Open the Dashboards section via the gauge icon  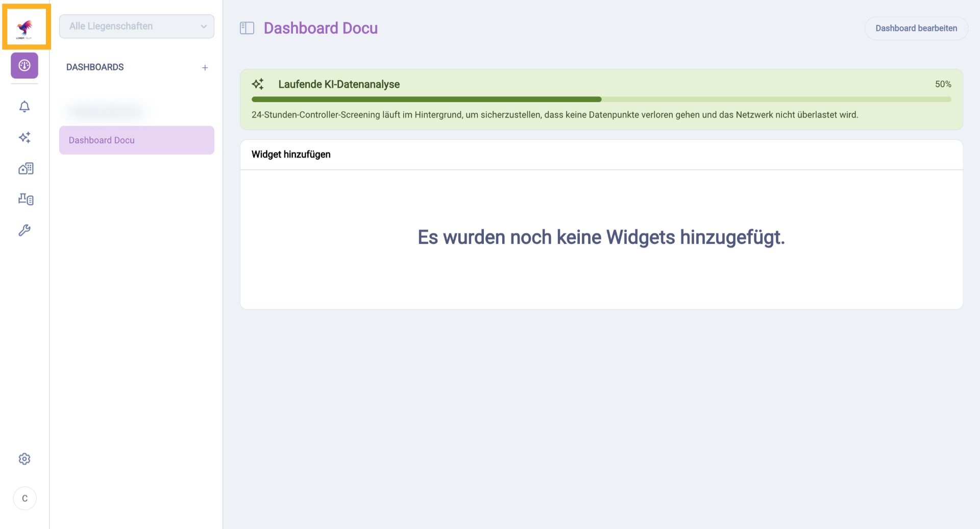24,65
